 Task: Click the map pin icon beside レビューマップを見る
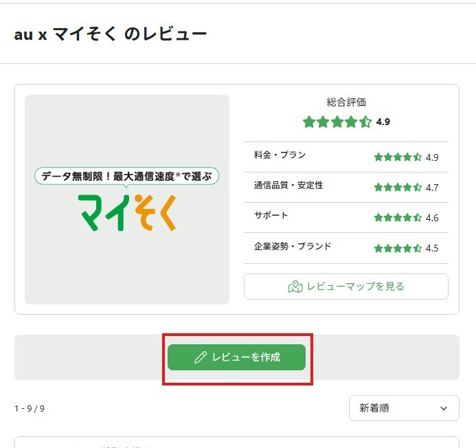[x=295, y=287]
